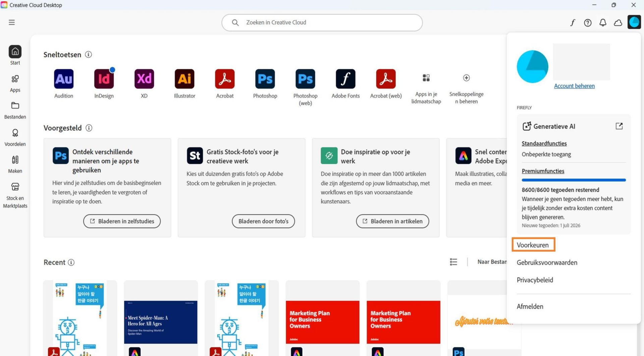Image resolution: width=644 pixels, height=356 pixels.
Task: Open Photoshop (web) shortcut
Action: coord(305,79)
